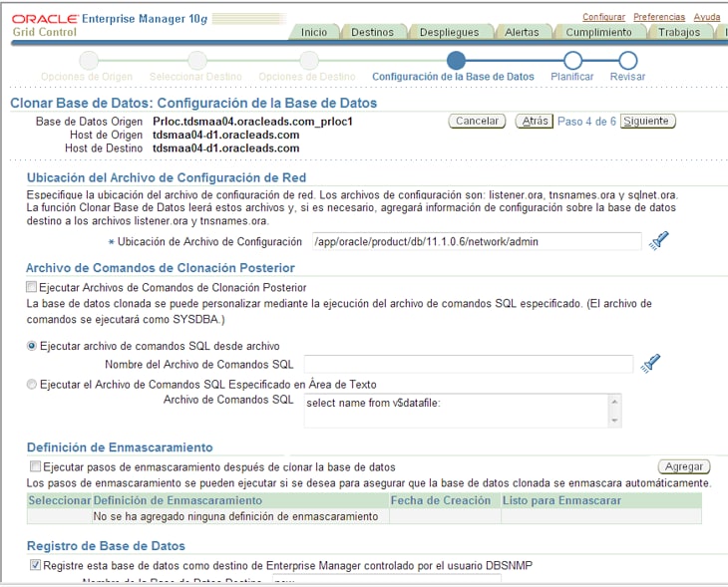728x587 pixels.
Task: Switch to the Destinos tab
Action: click(372, 32)
